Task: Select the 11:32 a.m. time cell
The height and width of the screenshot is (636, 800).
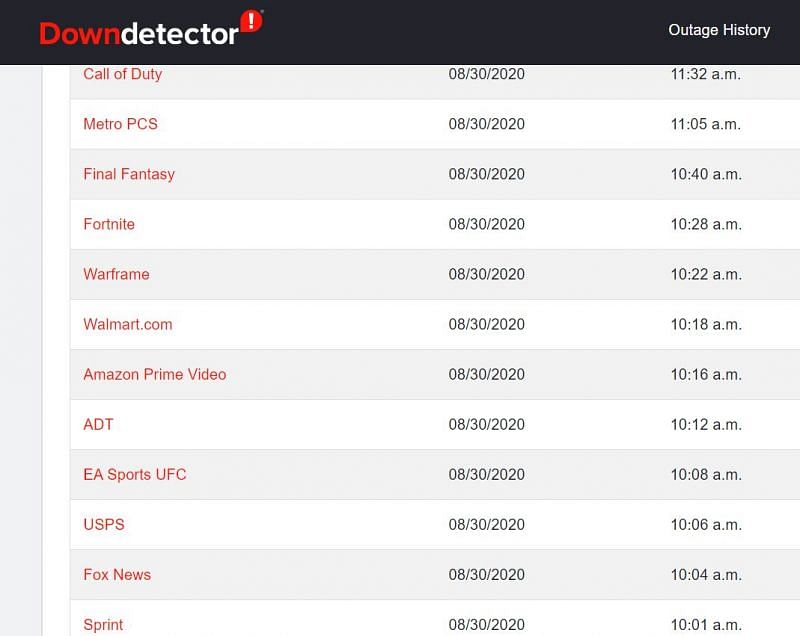Action: coord(706,74)
